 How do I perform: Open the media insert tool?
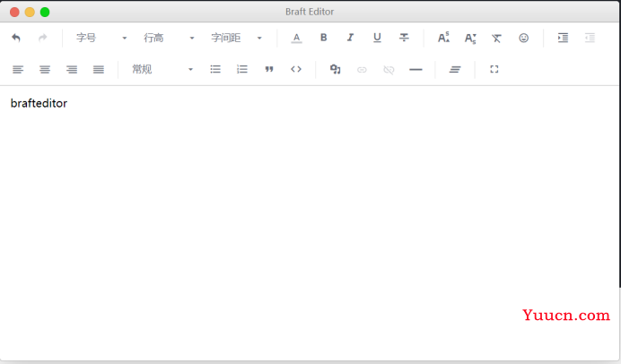(336, 69)
